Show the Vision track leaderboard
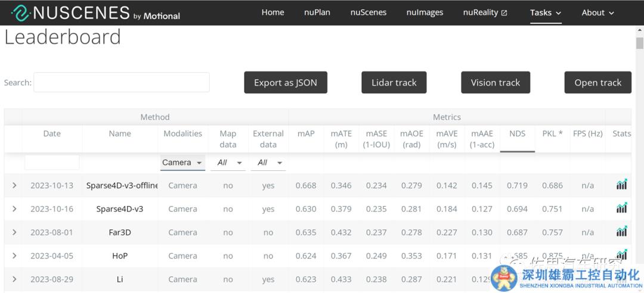The width and height of the screenshot is (644, 293). [x=496, y=83]
